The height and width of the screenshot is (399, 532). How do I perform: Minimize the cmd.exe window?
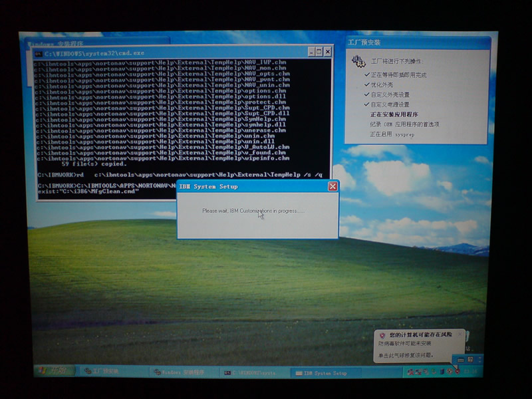[x=311, y=52]
